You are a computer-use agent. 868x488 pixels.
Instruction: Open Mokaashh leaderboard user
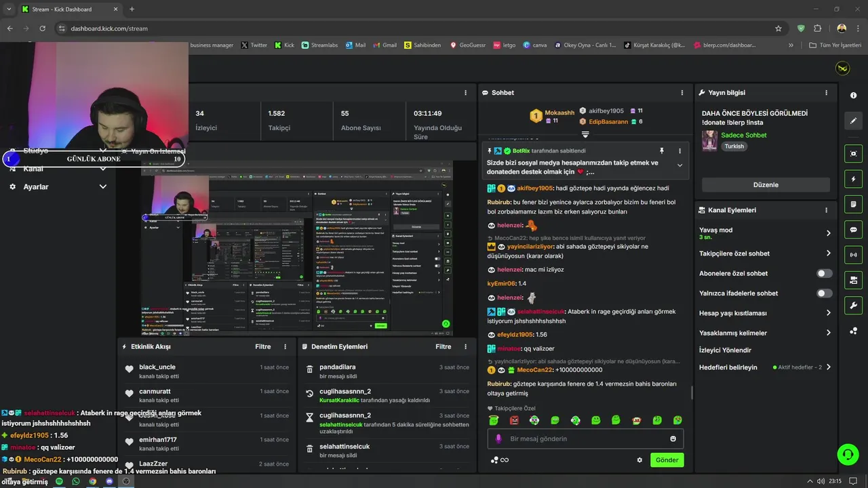pos(560,113)
